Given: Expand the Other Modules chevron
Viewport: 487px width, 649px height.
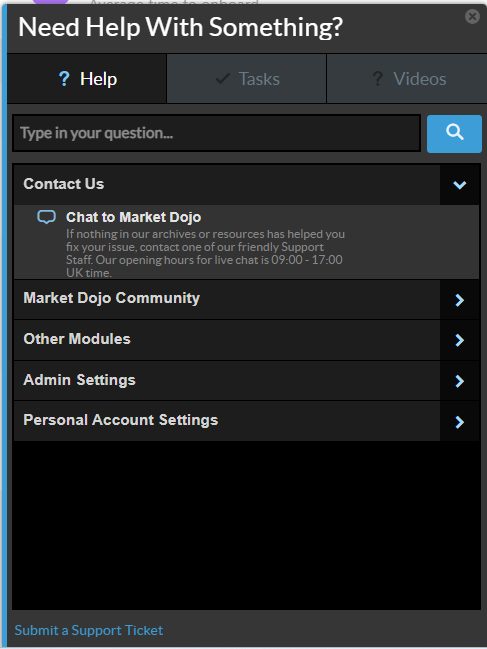Looking at the screenshot, I should tap(460, 340).
